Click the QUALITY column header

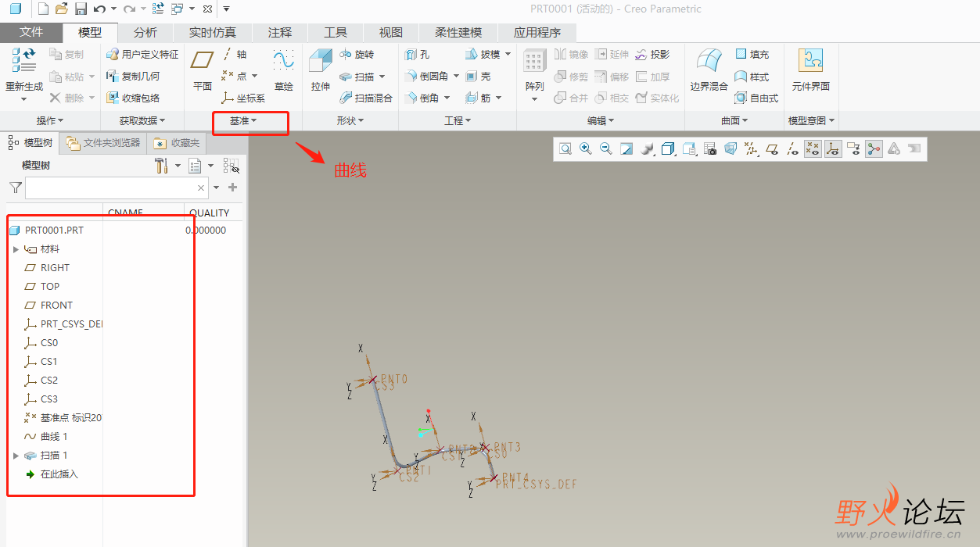210,213
